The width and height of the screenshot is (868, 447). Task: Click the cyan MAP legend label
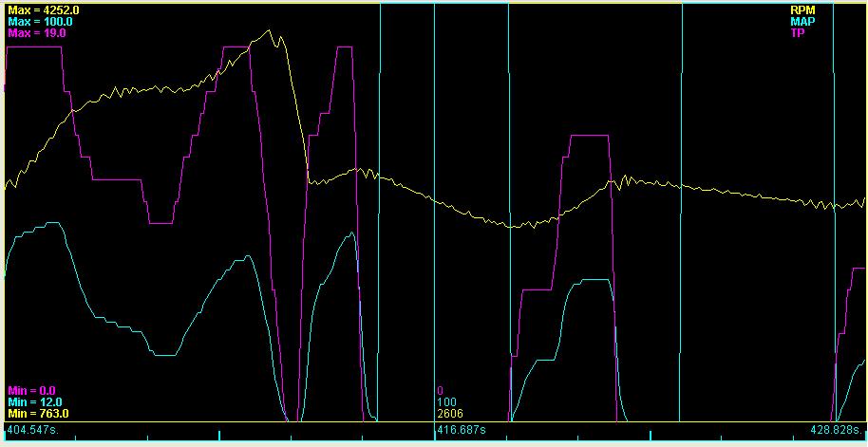pyautogui.click(x=802, y=21)
